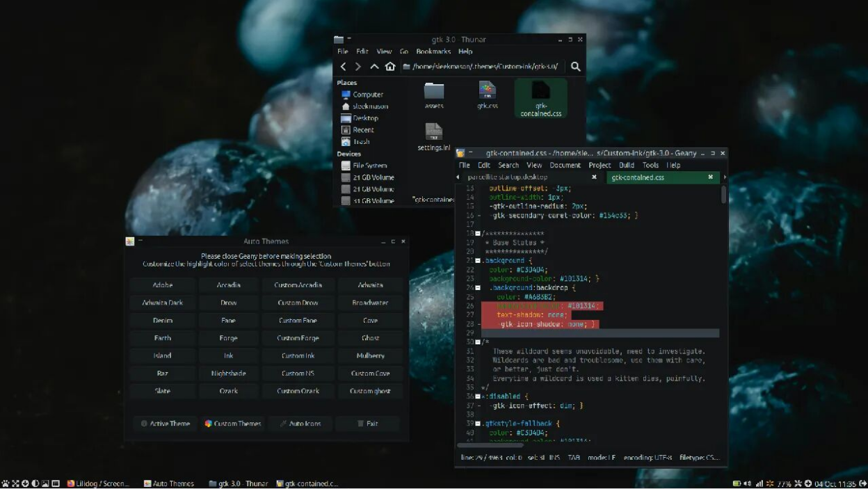The image size is (868, 489).
Task: Apply the Nightshade theme
Action: coord(228,374)
